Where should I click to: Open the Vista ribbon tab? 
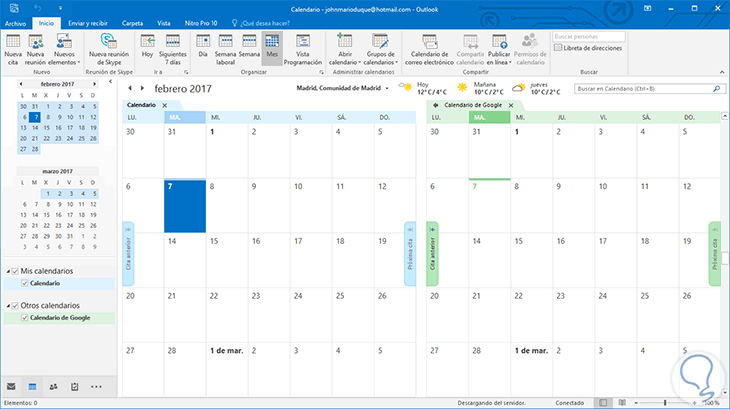tap(163, 23)
